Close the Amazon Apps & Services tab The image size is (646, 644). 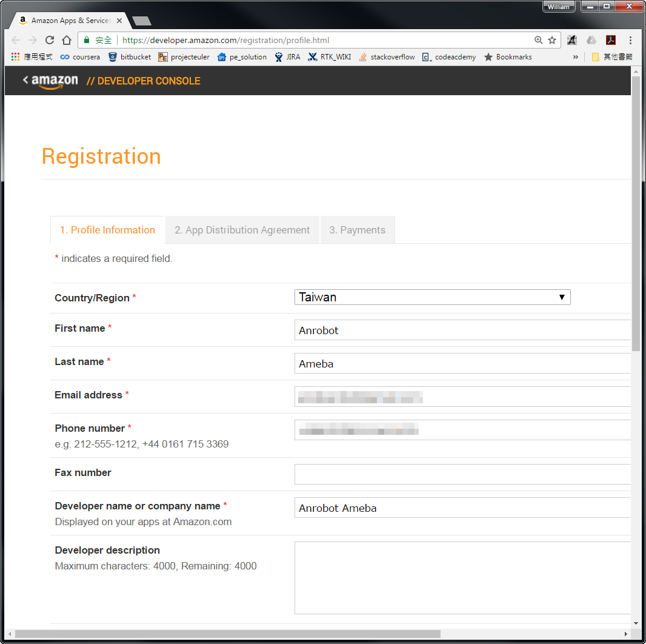(119, 21)
